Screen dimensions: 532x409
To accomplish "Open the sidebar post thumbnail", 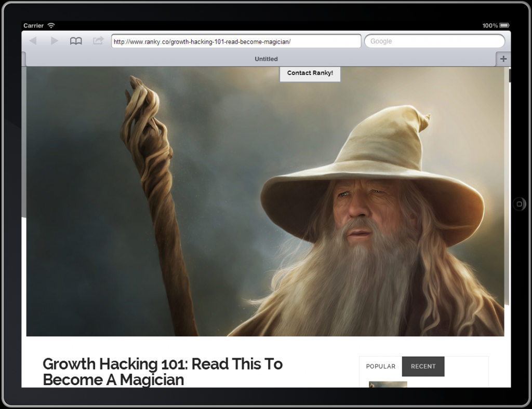I will (x=388, y=384).
